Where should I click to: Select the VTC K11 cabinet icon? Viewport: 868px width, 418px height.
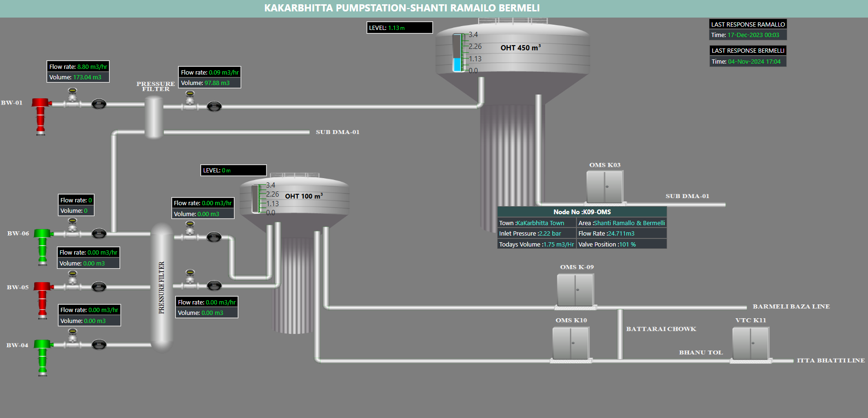coord(750,343)
